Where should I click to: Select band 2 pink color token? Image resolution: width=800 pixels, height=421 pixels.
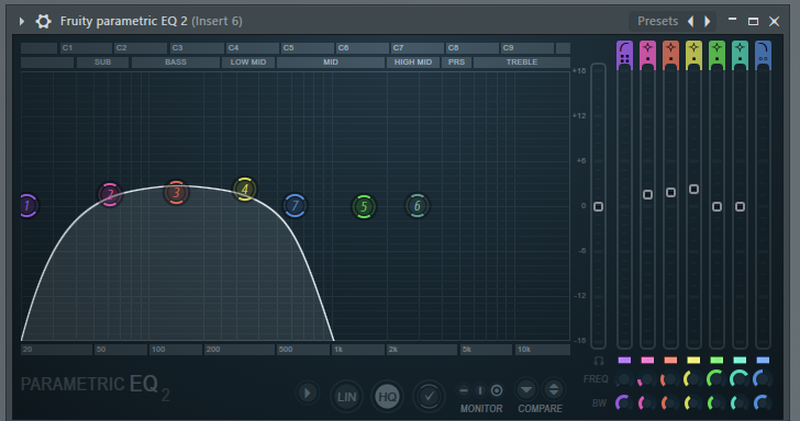tap(647, 360)
